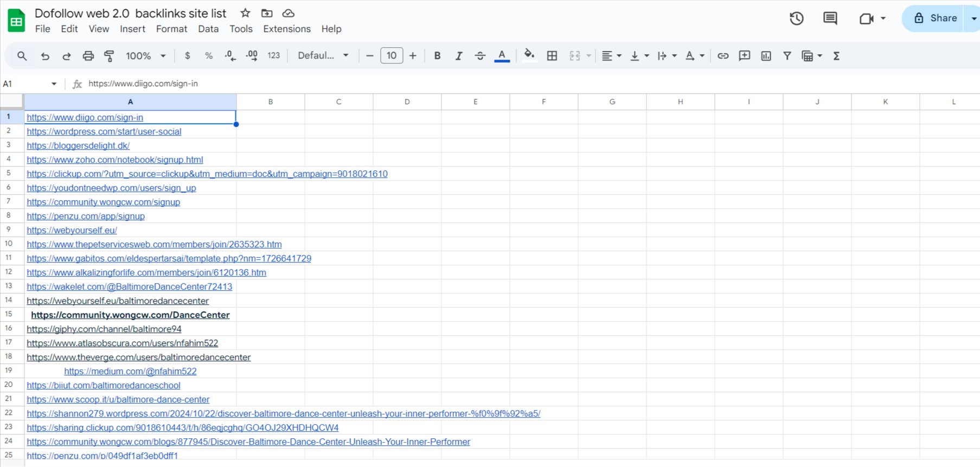Star this spreadsheet document

tap(245, 13)
